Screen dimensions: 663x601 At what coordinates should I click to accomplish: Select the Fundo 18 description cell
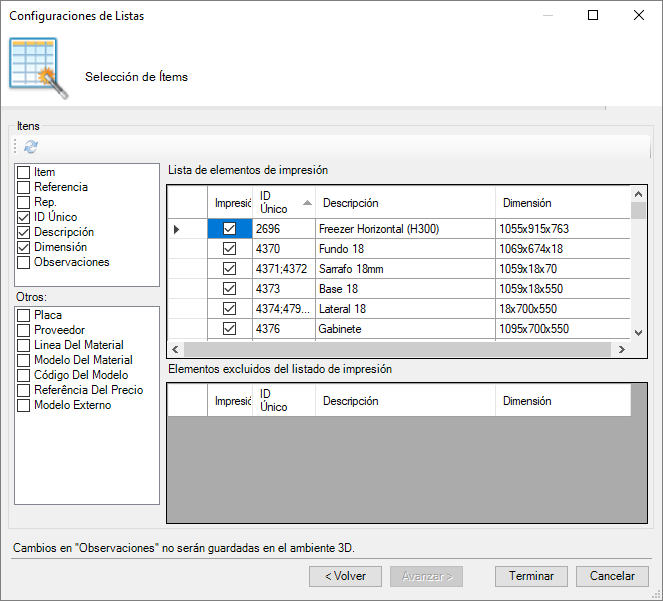[x=405, y=249]
